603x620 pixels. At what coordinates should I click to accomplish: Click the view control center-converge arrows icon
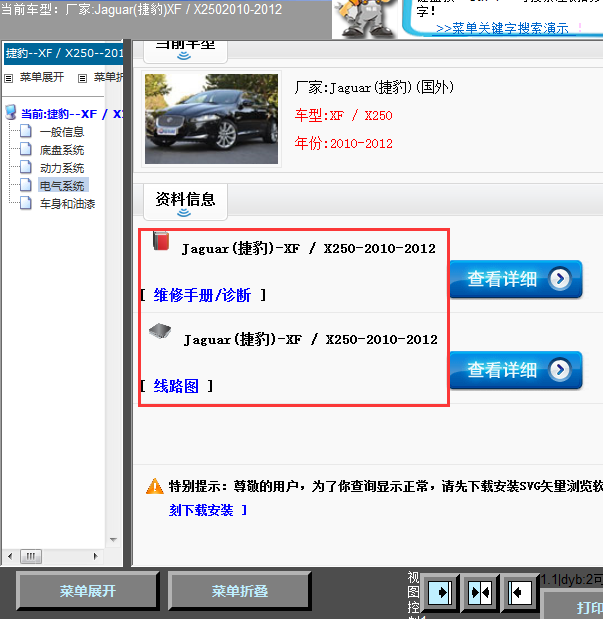(480, 593)
